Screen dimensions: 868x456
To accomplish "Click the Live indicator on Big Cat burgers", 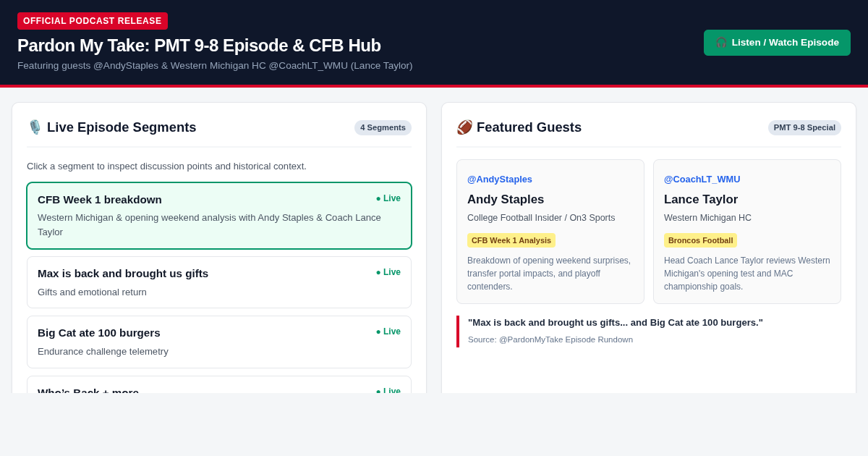I will [388, 332].
